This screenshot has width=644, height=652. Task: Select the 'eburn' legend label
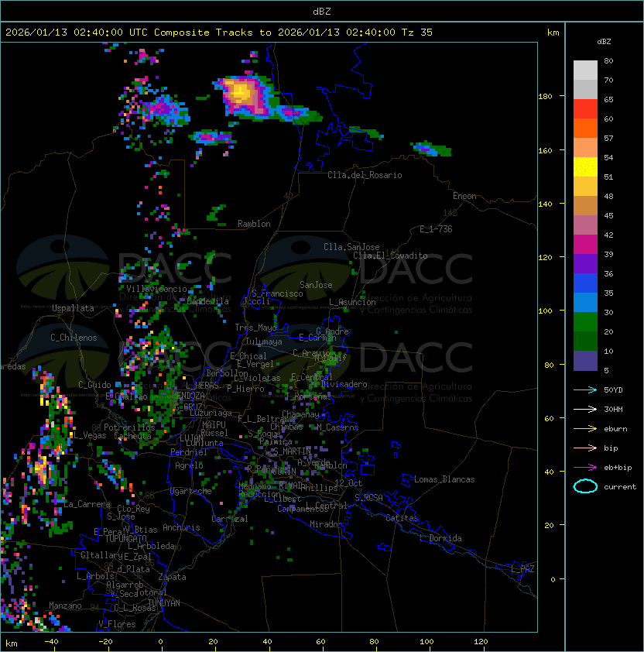[x=615, y=429]
